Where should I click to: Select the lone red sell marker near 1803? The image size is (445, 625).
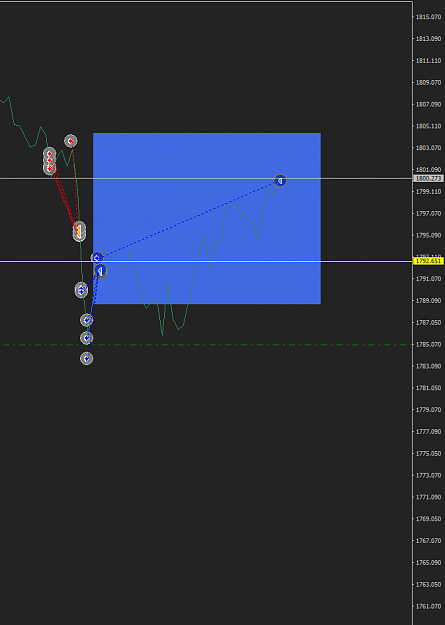tap(71, 141)
